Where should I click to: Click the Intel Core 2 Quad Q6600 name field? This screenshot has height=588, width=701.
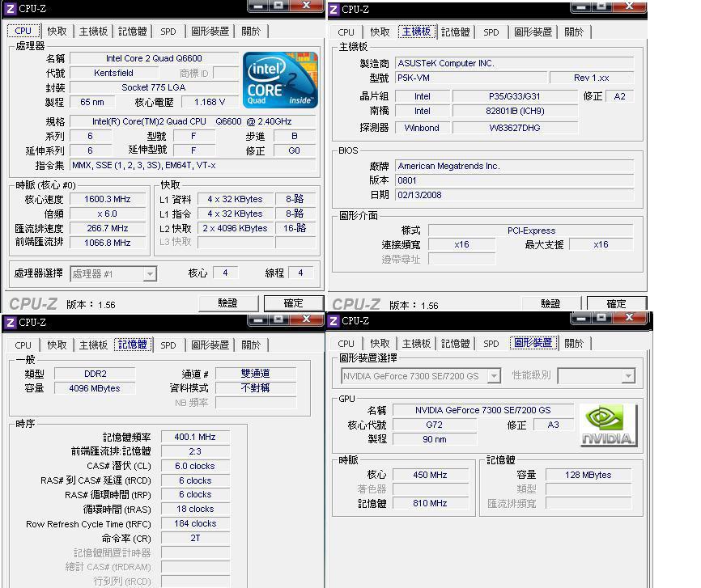[x=154, y=58]
